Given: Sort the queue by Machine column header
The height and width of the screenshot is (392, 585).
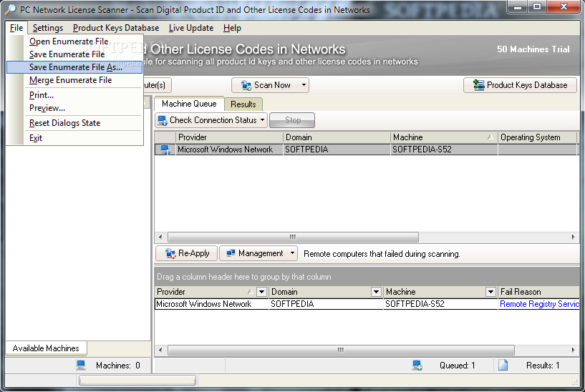Looking at the screenshot, I should pos(444,137).
